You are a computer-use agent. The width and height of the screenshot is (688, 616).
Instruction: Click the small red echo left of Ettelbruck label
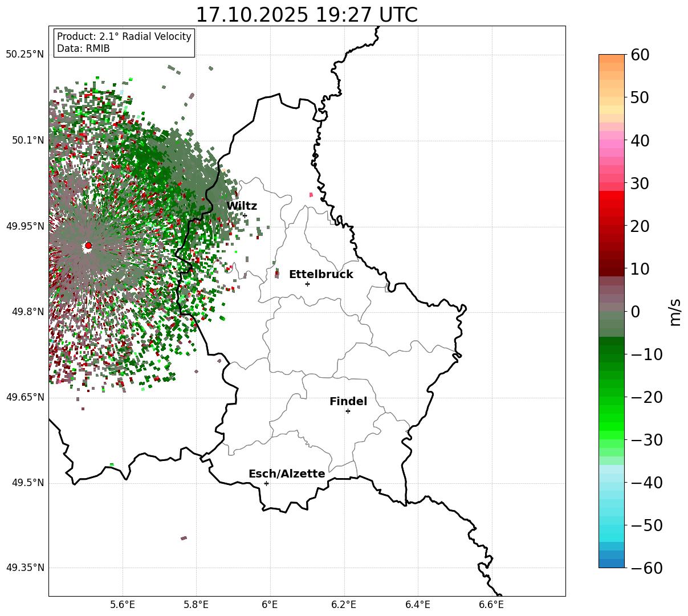277,274
